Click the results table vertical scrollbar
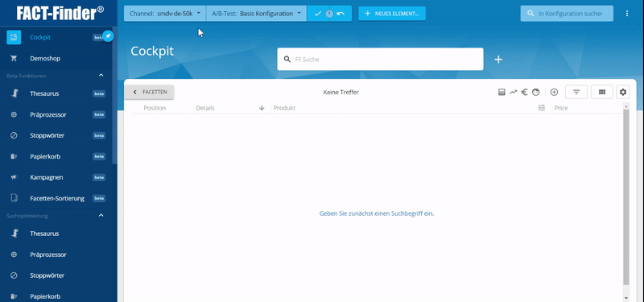644x302 pixels. [x=626, y=197]
